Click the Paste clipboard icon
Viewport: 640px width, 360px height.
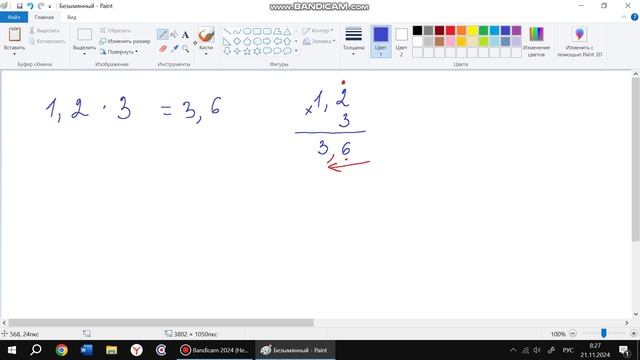(x=14, y=34)
